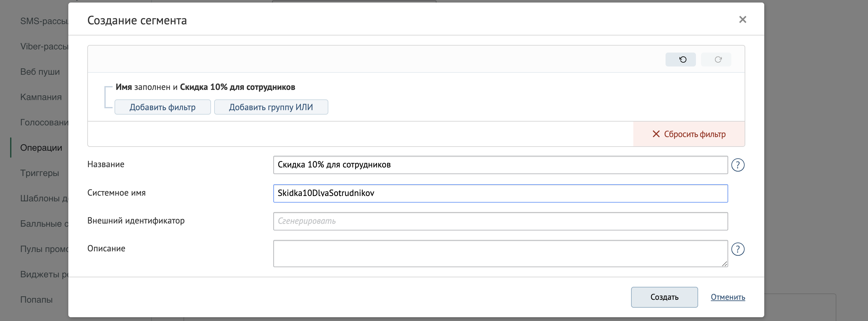Viewport: 868px width, 321px height.
Task: Open Веб пуши in the sidebar
Action: 40,72
